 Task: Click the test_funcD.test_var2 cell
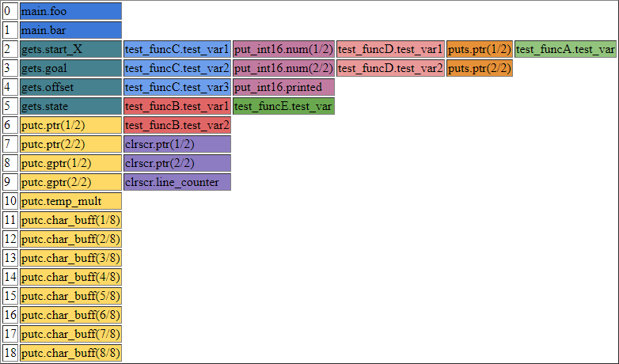[390, 68]
